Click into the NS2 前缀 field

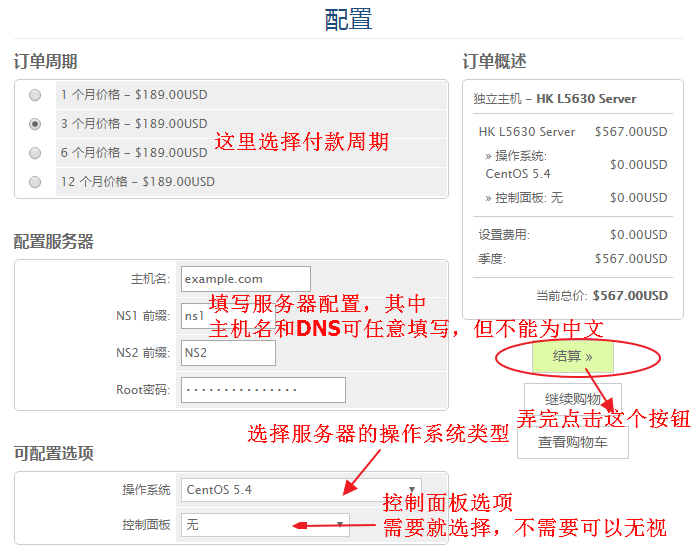(228, 353)
